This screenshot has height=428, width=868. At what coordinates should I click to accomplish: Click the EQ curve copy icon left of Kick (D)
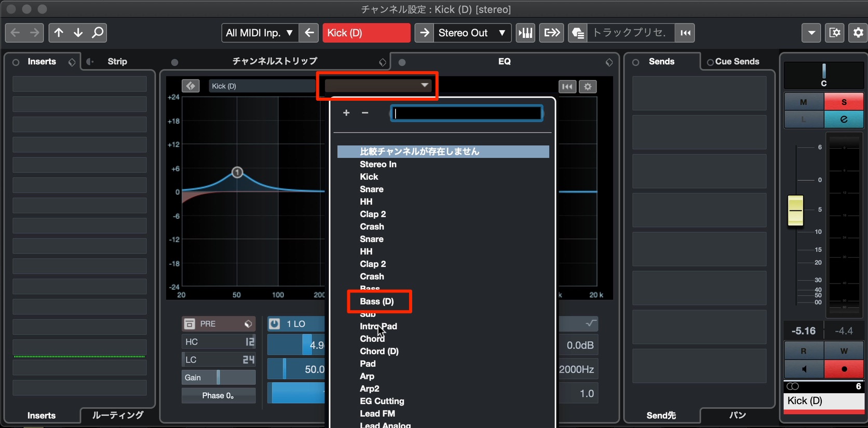click(191, 86)
